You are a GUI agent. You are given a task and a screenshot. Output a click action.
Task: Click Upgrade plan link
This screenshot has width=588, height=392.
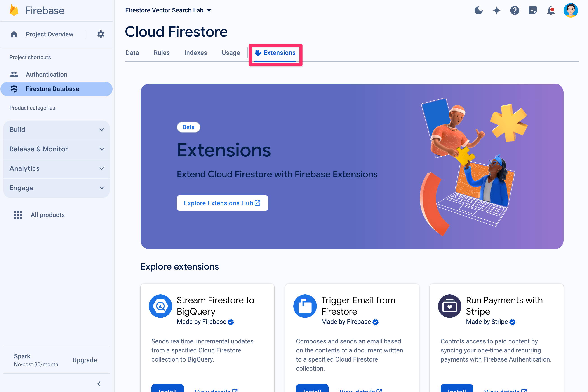pyautogui.click(x=85, y=360)
